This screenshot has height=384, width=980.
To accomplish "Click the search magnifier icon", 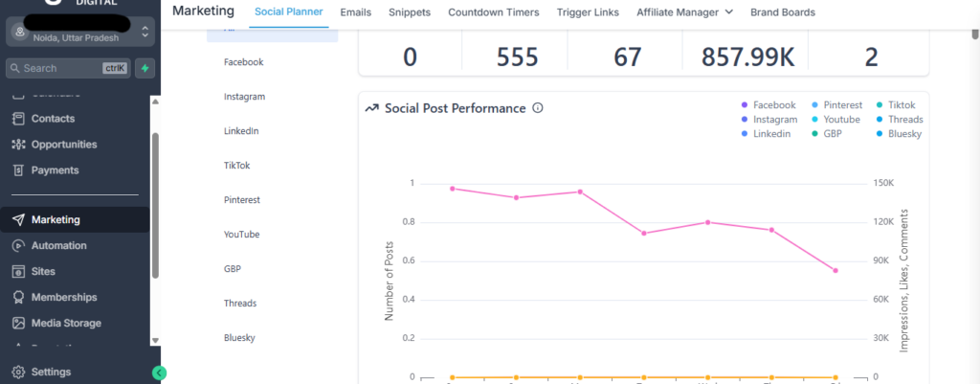I will click(x=15, y=68).
